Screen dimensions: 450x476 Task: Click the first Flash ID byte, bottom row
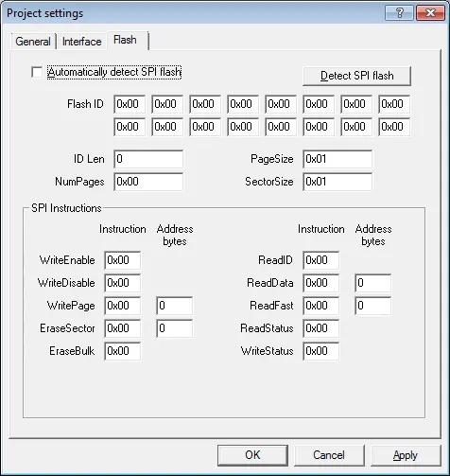[130, 127]
